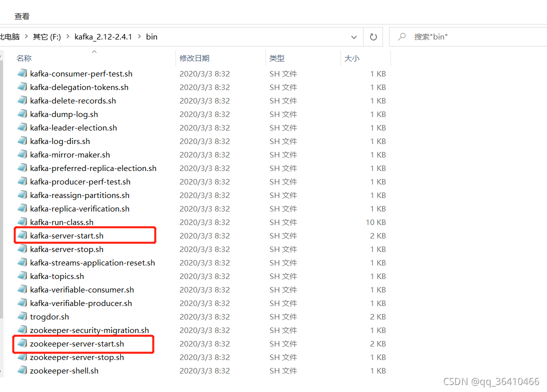Click the kafka-topics.sh file icon
This screenshot has width=547, height=392.
point(22,276)
